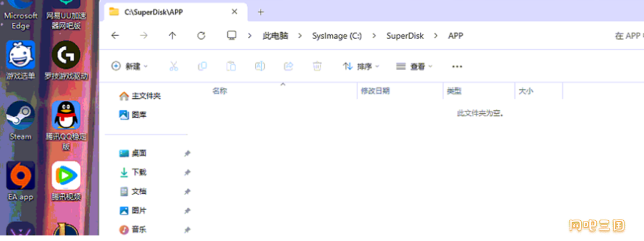Viewport: 644px width, 241px height.
Task: Sort by 修改日期 column header
Action: 375,91
